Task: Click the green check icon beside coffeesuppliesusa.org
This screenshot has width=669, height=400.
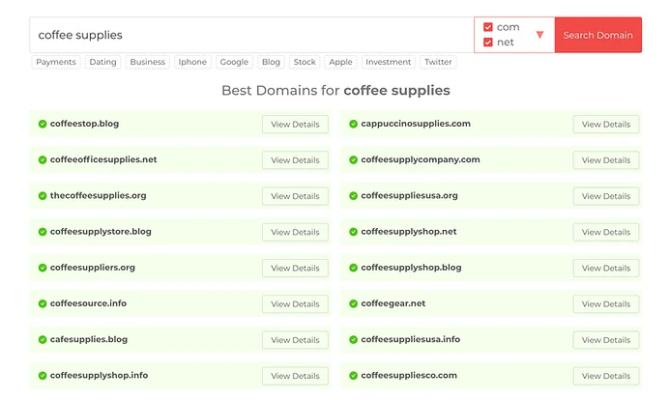Action: click(353, 196)
